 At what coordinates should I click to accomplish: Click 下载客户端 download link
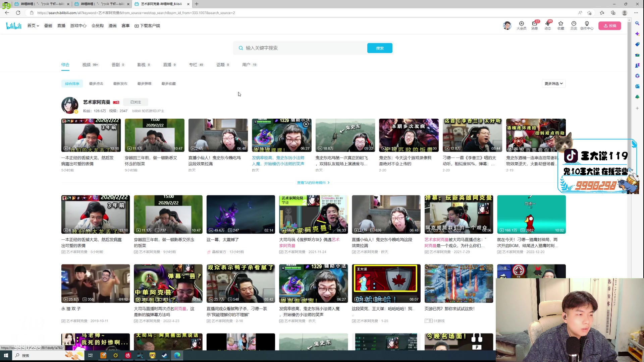(147, 26)
